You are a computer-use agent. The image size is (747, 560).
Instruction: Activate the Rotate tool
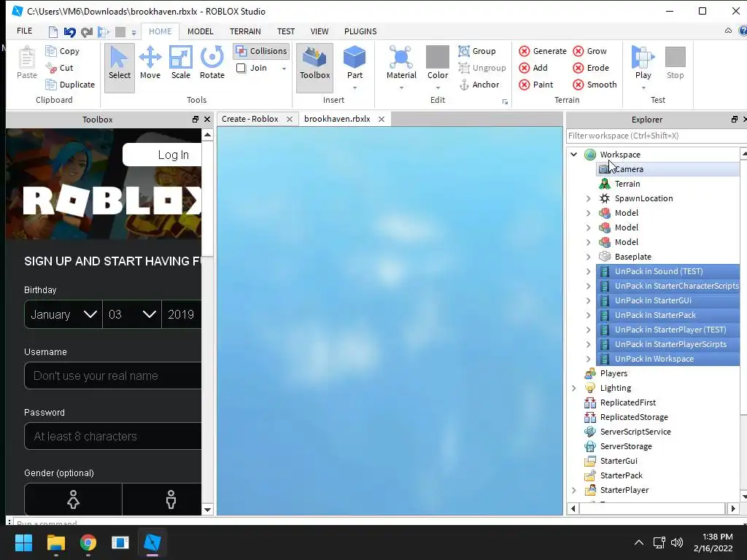(212, 63)
